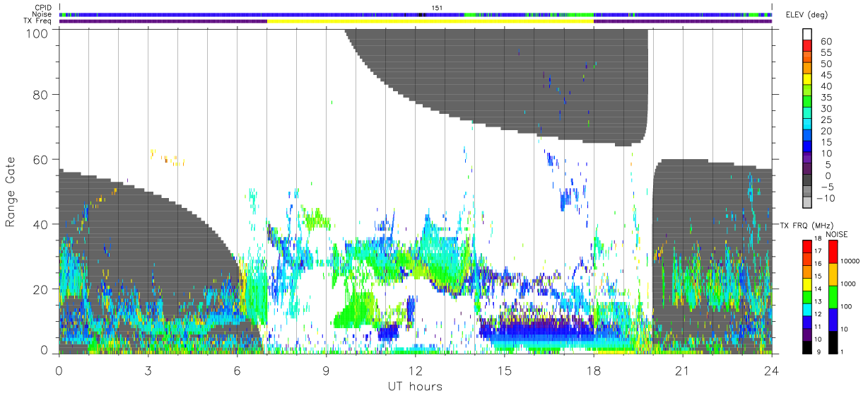Click the 30 label on ELEV color scale
868x401 pixels.
point(826,108)
